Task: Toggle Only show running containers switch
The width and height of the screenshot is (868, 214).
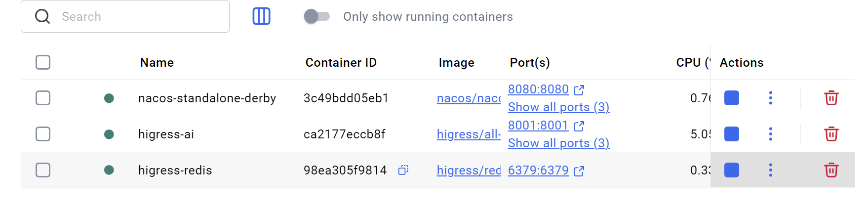Action: click(x=316, y=16)
